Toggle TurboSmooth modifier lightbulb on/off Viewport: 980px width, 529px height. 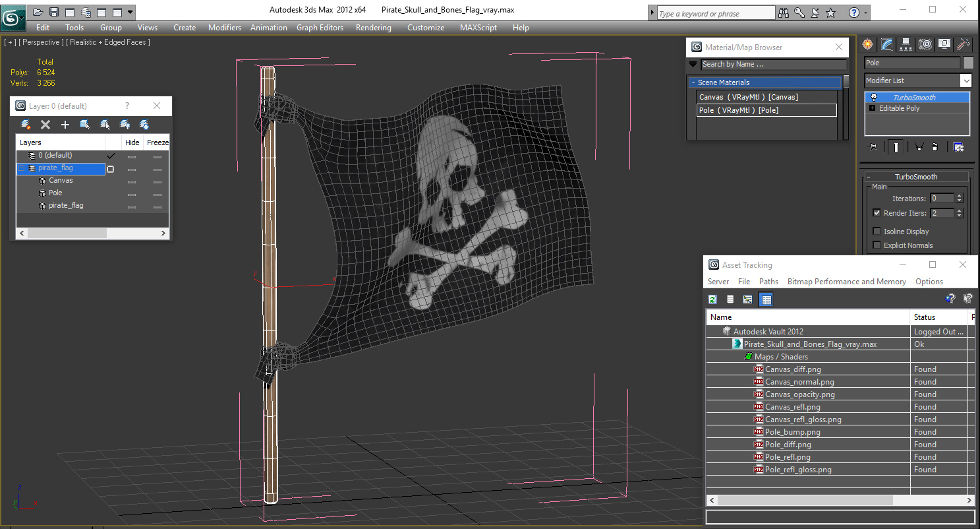(874, 98)
